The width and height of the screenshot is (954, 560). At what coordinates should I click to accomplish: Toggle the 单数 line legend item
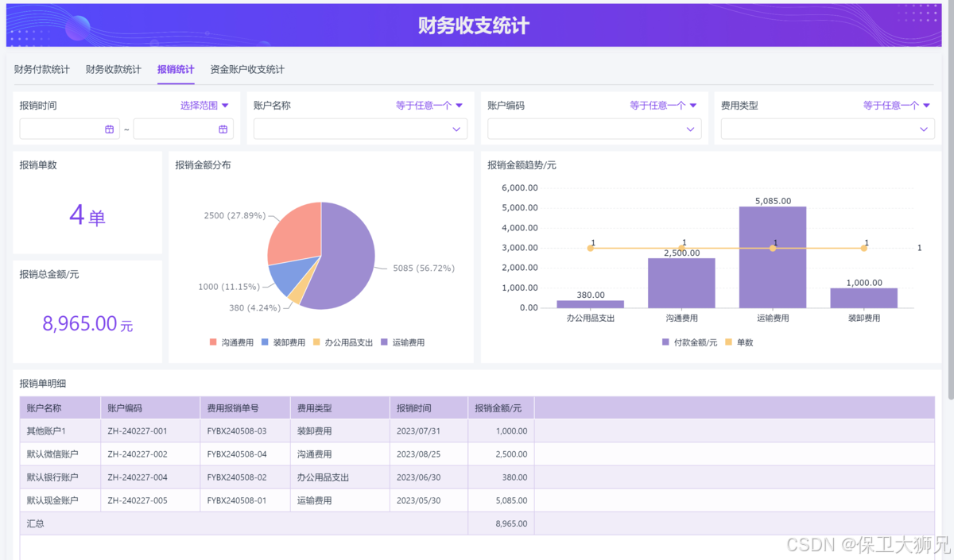click(739, 342)
